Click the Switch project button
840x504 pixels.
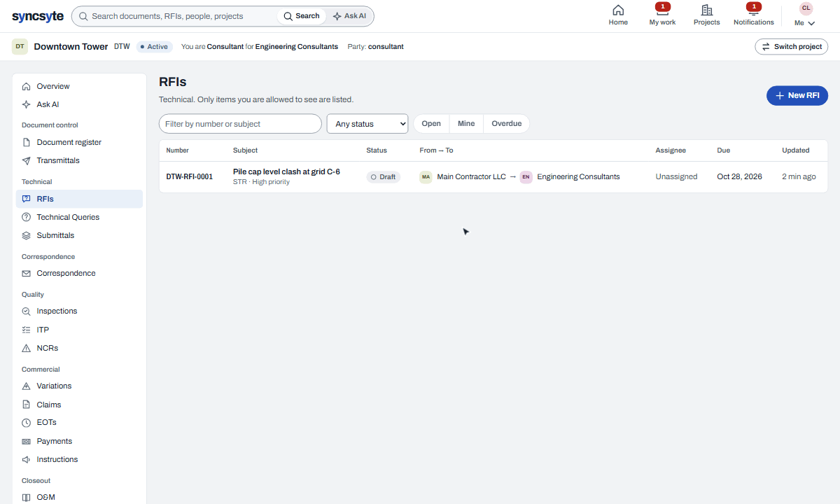click(792, 46)
